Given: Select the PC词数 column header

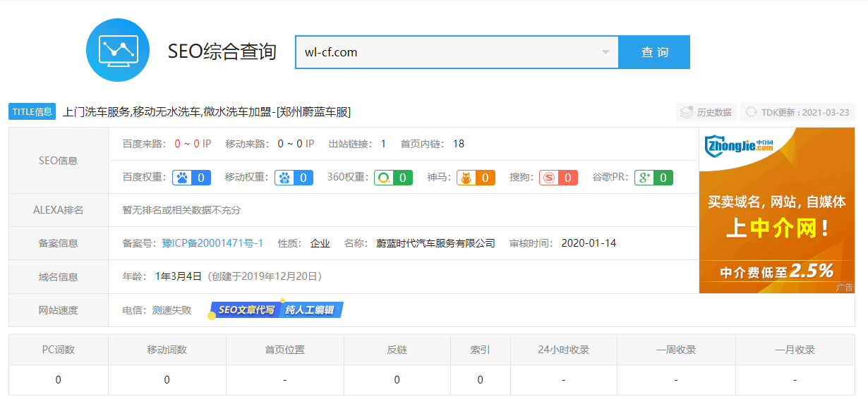Looking at the screenshot, I should click(59, 350).
